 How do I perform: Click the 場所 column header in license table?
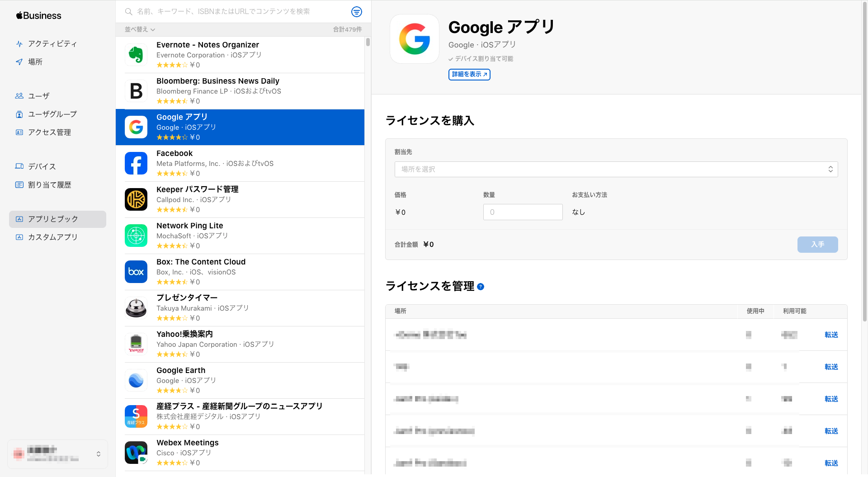(x=401, y=311)
